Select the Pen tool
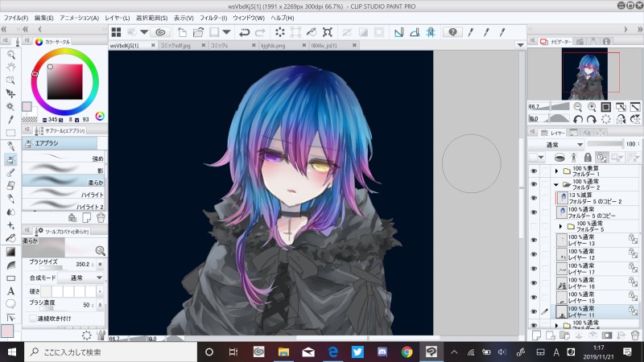The width and height of the screenshot is (644, 362). point(11,146)
